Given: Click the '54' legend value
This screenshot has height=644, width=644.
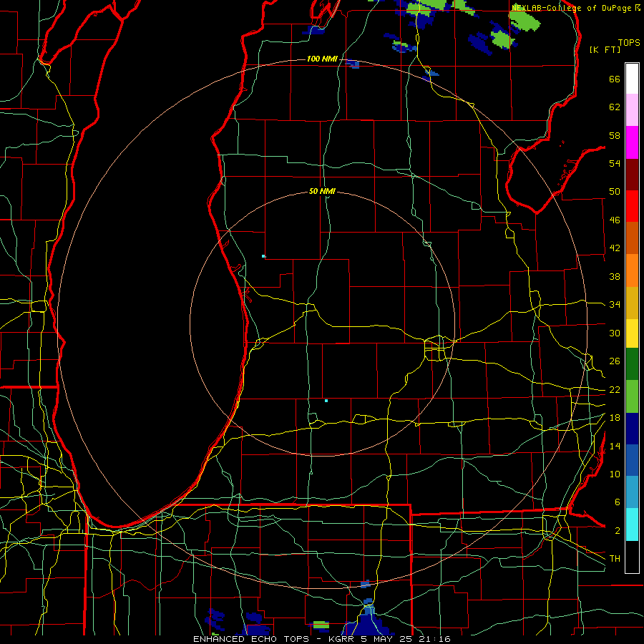Looking at the screenshot, I should [615, 163].
